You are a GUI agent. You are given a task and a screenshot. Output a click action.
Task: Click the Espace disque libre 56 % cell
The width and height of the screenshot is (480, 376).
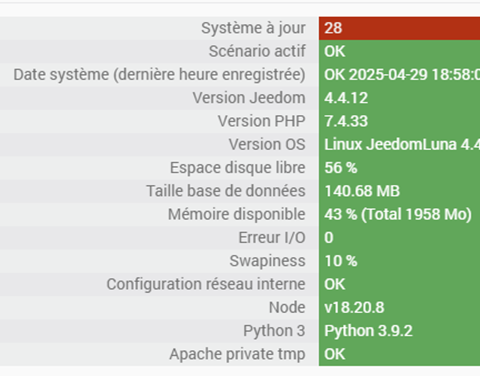pos(399,168)
